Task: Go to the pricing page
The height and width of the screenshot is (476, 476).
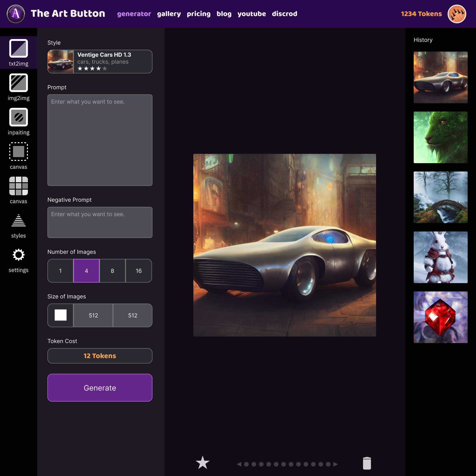Action: pyautogui.click(x=198, y=14)
